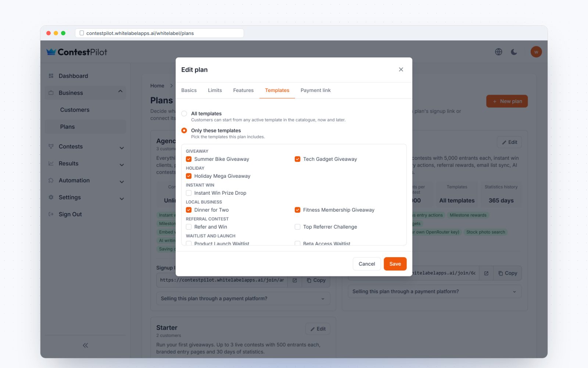This screenshot has height=368, width=588.
Task: Click the Business briefcase icon
Action: [x=51, y=93]
